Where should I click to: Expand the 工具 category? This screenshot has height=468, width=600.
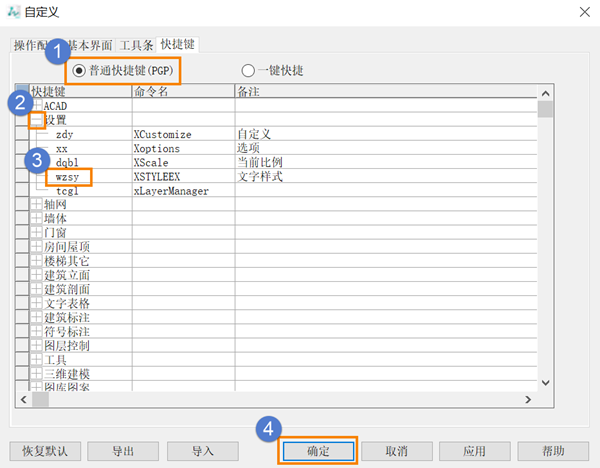(x=37, y=360)
